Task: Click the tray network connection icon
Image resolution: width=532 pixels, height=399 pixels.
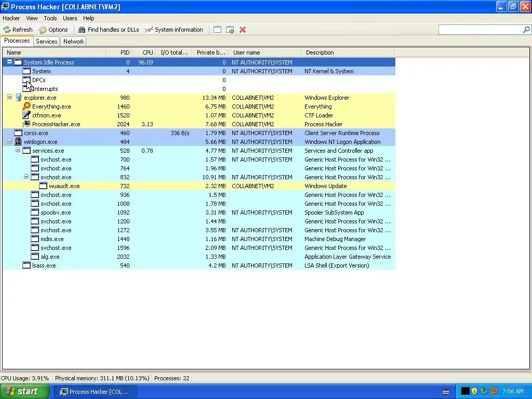Action: [484, 391]
